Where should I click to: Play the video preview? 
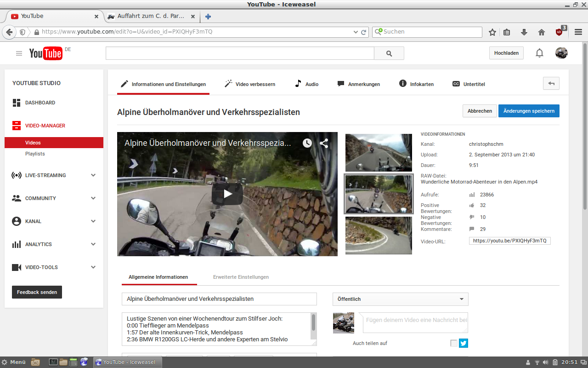coord(227,194)
